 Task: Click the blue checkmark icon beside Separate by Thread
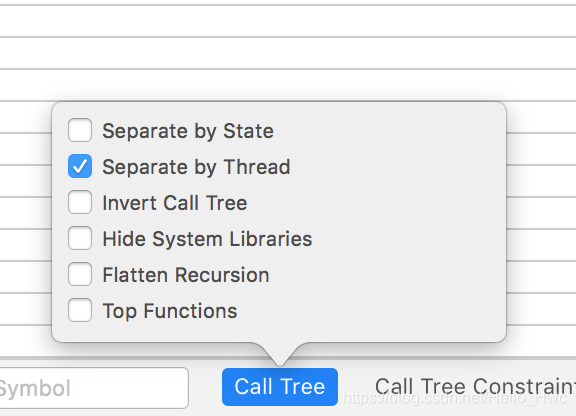coord(80,166)
